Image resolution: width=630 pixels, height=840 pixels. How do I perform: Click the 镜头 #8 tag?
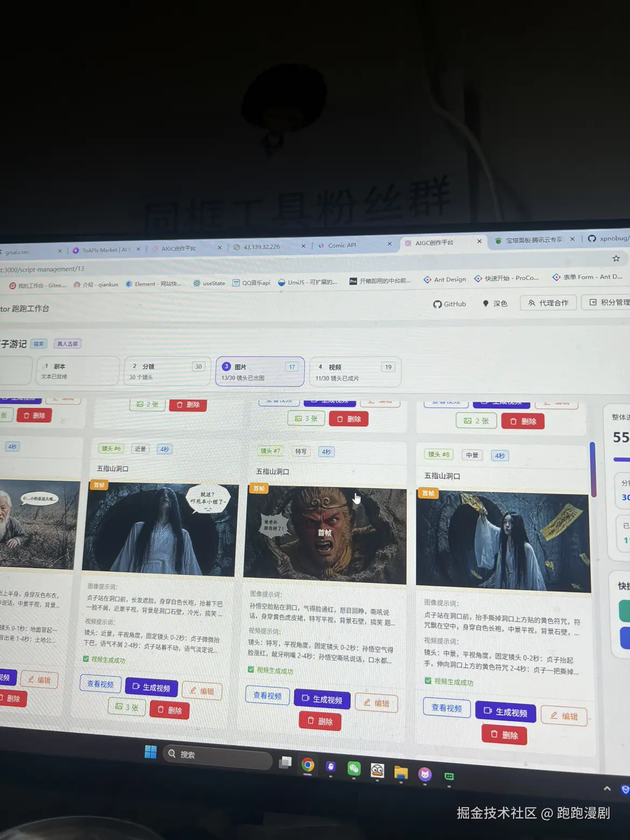(439, 454)
